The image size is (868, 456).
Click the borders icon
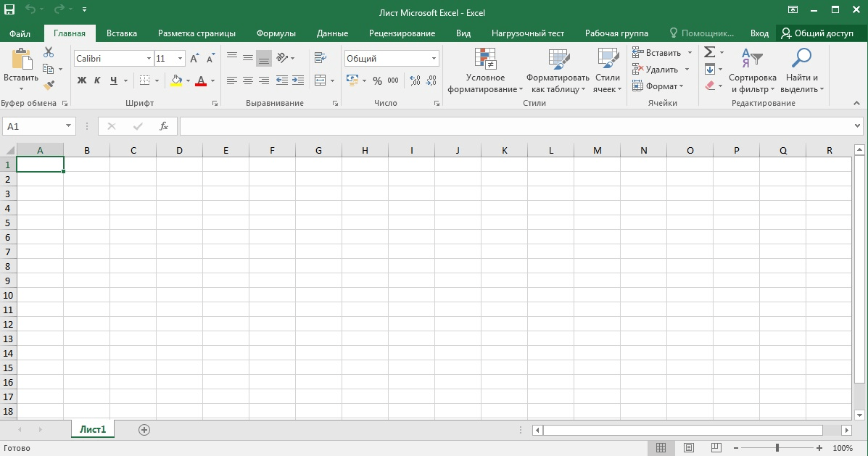click(144, 80)
